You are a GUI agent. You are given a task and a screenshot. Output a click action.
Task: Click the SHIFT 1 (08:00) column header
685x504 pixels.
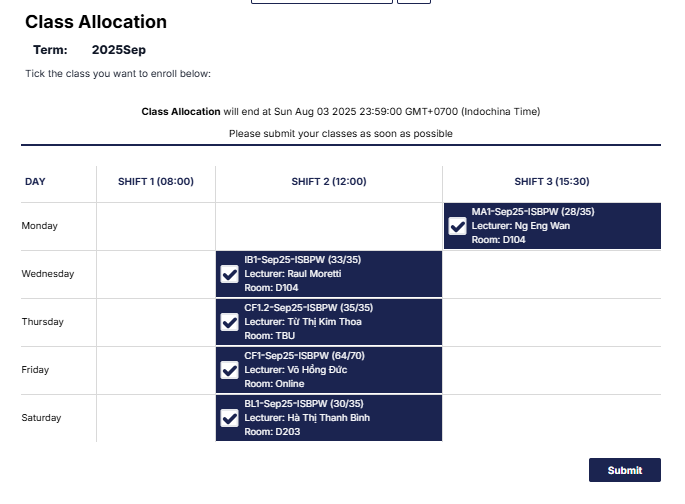point(156,182)
